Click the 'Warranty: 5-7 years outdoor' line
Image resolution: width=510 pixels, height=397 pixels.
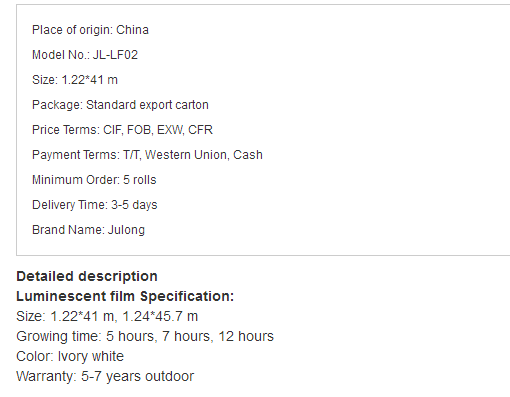105,376
